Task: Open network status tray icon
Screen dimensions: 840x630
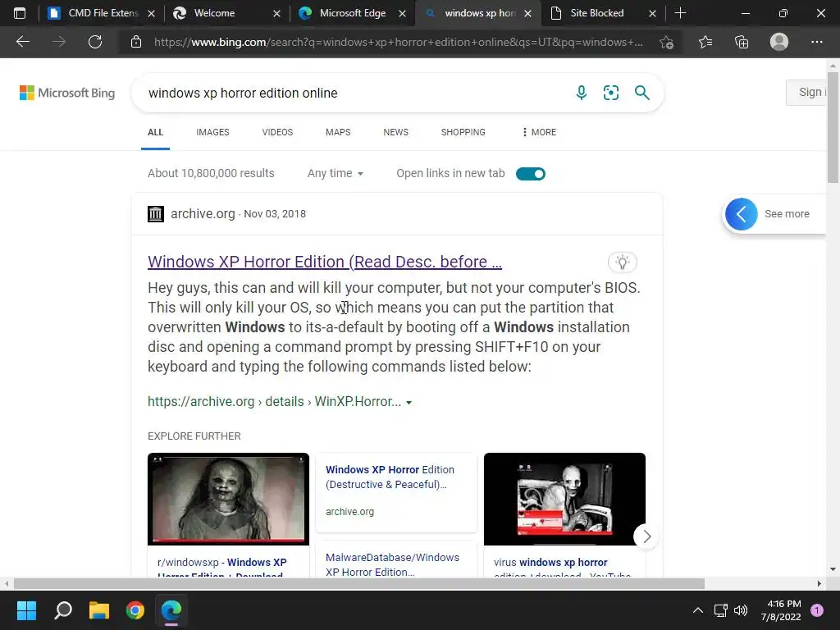Action: 720,610
